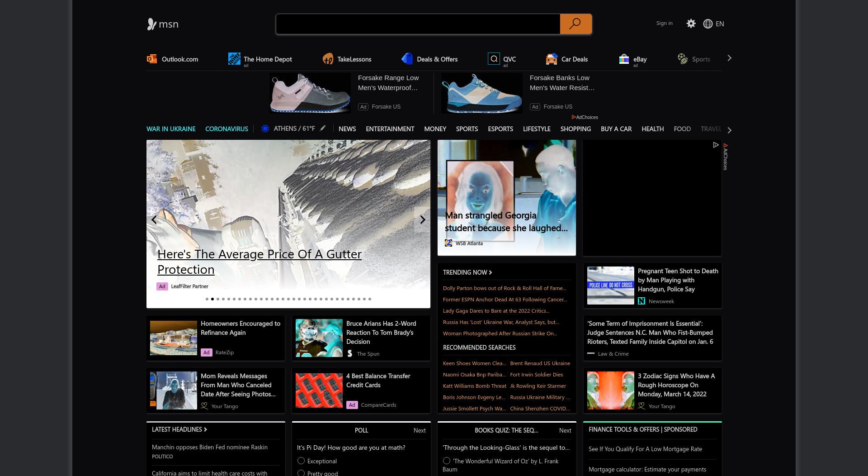Image resolution: width=868 pixels, height=476 pixels.
Task: Go to previous carousel slide arrow
Action: click(x=154, y=219)
